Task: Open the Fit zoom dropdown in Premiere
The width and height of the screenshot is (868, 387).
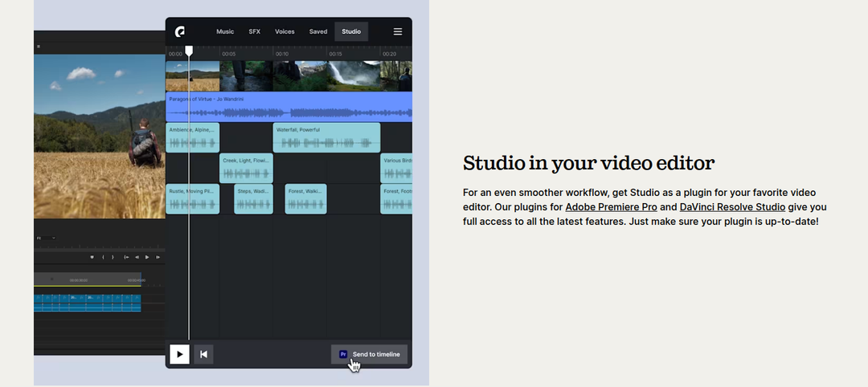Action: click(46, 238)
